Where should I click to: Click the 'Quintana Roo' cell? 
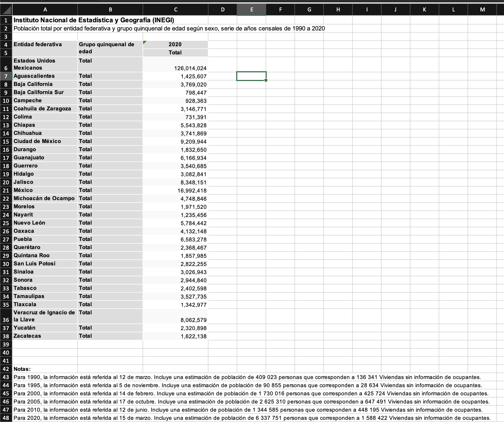coord(45,256)
